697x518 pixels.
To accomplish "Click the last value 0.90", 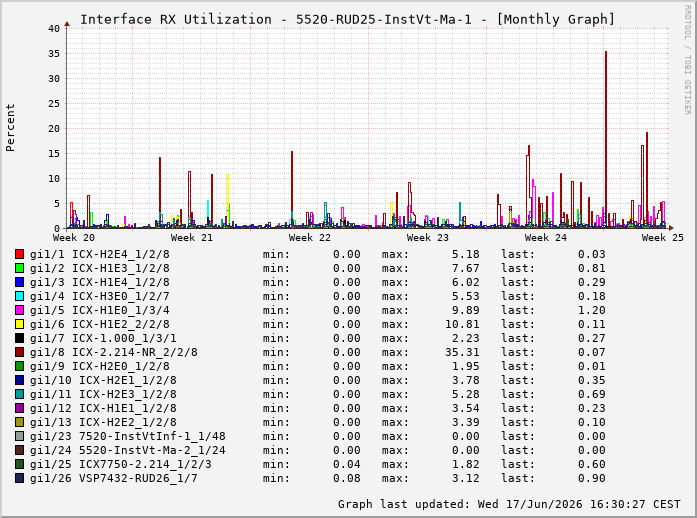I will click(x=592, y=478).
